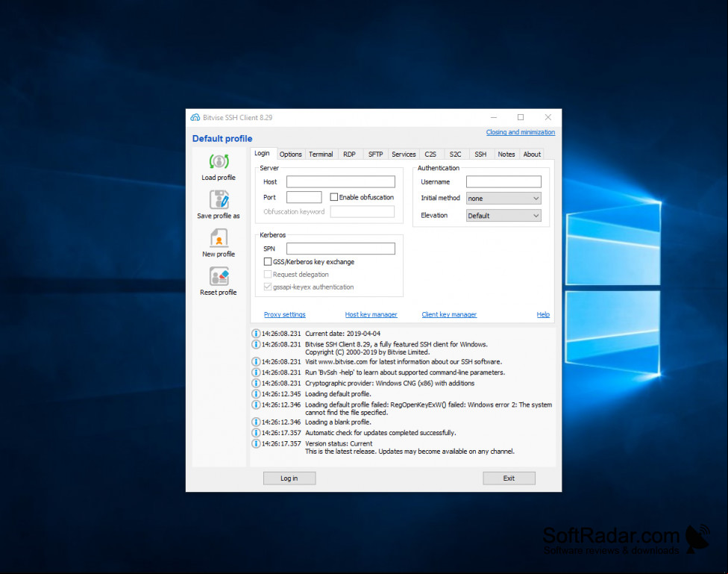Click 'Automatic check for updates completed successfully.' text

pos(380,433)
